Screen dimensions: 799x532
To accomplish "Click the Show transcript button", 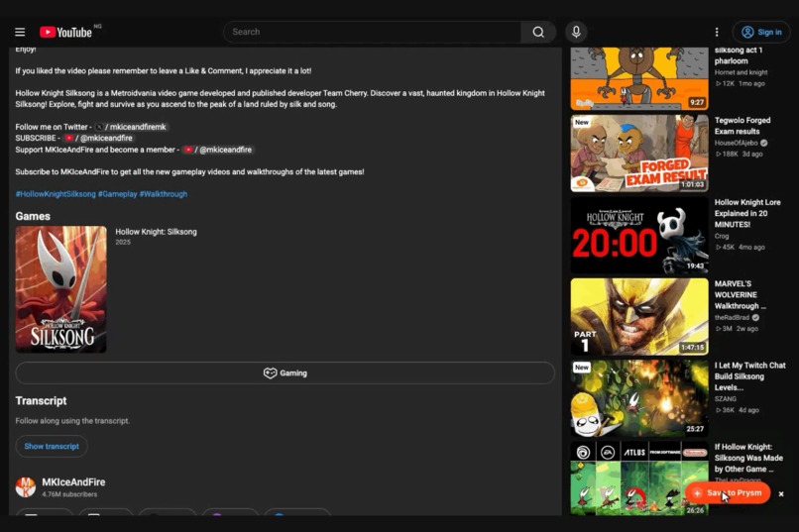I will [52, 447].
